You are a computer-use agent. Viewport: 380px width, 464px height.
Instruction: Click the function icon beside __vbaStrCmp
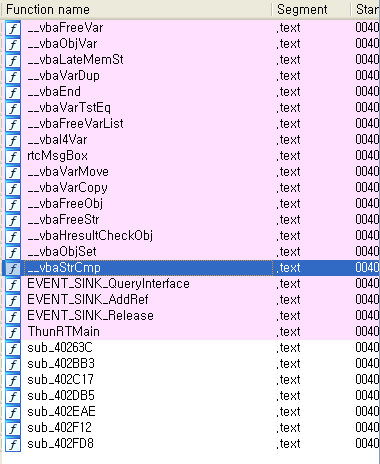[13, 268]
